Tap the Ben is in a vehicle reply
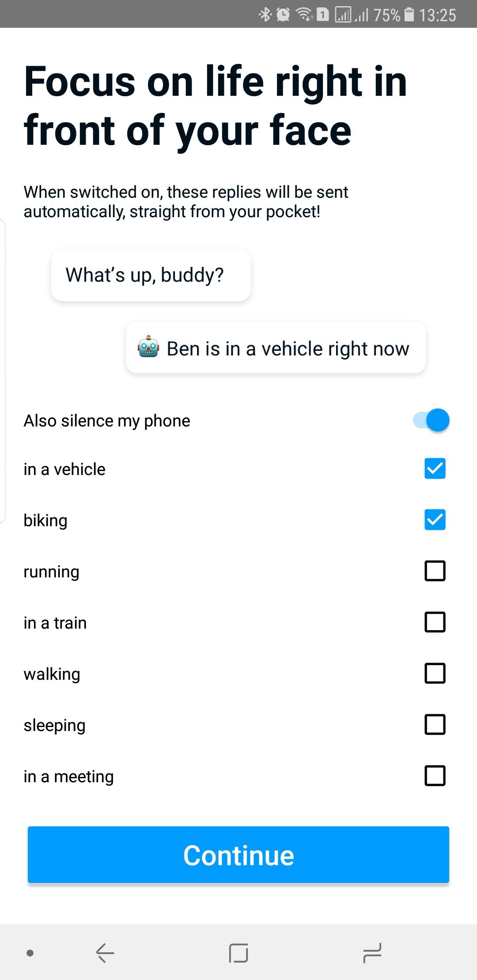The width and height of the screenshot is (477, 980). 287,348
